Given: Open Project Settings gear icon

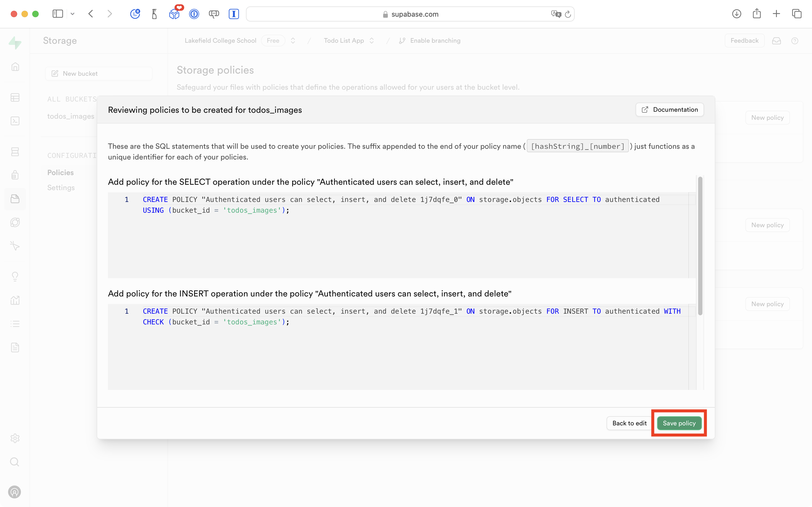Looking at the screenshot, I should point(15,438).
